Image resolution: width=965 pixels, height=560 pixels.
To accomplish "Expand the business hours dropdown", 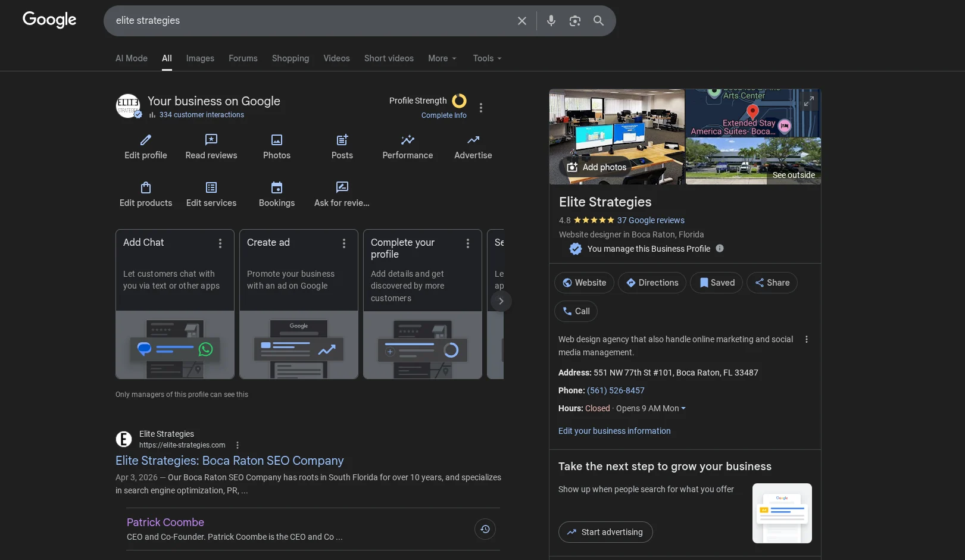I will [683, 408].
